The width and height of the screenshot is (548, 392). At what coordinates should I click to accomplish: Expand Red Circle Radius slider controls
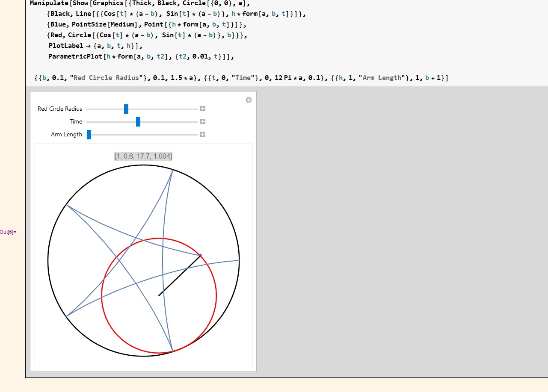[203, 109]
